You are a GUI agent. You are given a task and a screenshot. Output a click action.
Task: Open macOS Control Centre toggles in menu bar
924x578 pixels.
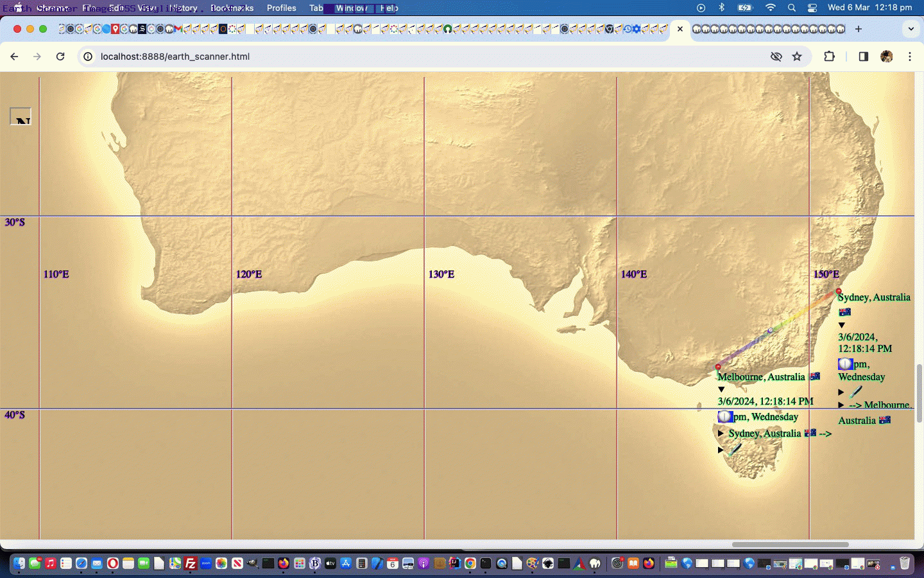click(x=812, y=8)
